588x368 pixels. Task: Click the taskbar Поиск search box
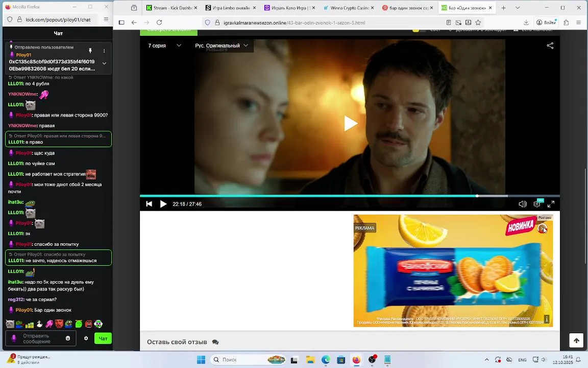pos(248,360)
